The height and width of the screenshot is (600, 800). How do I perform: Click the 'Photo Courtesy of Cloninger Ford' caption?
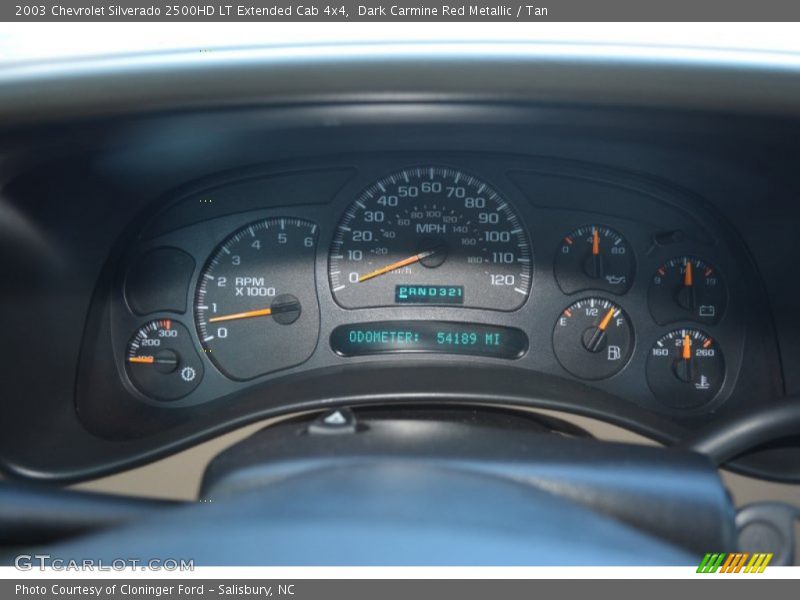click(x=109, y=589)
